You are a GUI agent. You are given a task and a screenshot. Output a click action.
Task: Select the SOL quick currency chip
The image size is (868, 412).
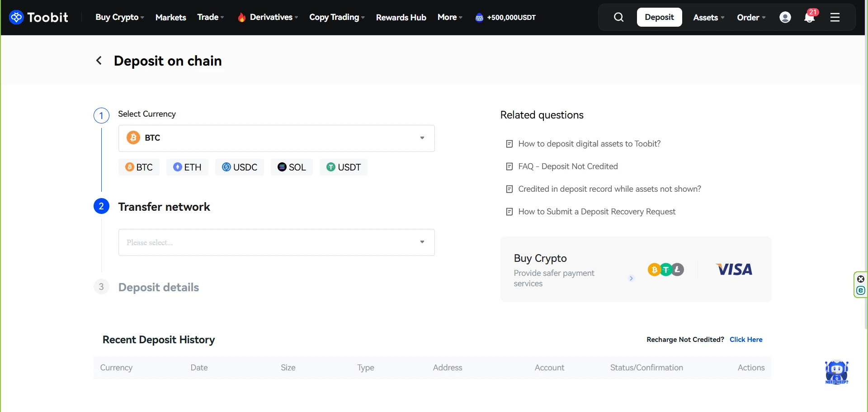tap(292, 167)
